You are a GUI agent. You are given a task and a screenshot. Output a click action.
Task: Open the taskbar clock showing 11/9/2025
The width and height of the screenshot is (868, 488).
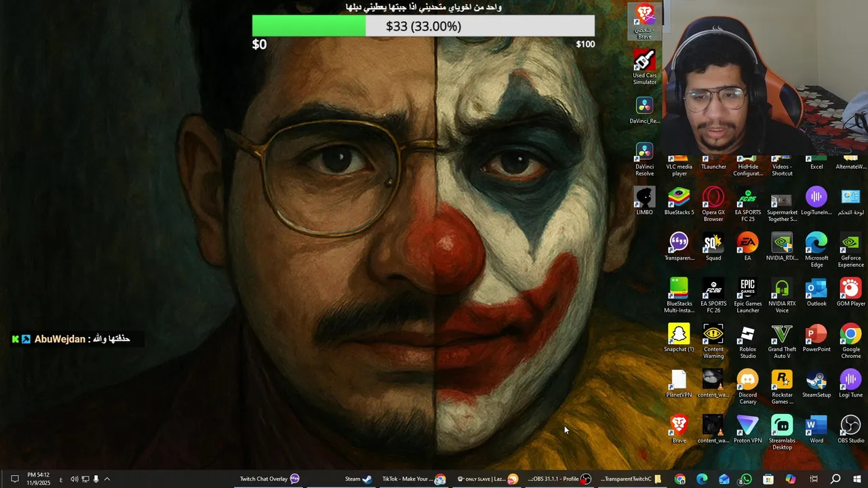pos(39,479)
